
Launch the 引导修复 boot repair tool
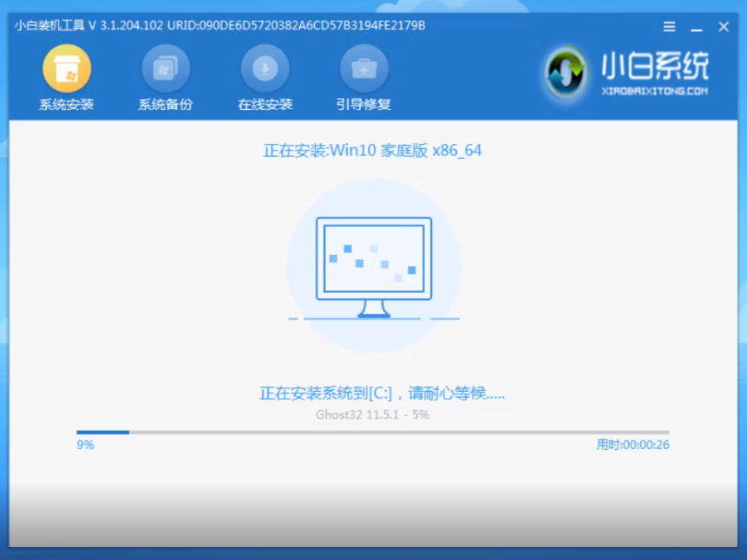364,76
